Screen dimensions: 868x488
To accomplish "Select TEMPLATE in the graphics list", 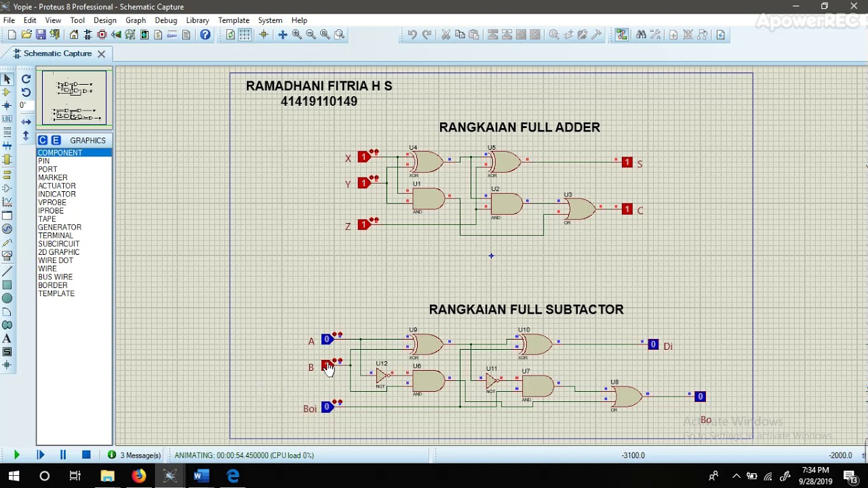I will [x=74, y=293].
